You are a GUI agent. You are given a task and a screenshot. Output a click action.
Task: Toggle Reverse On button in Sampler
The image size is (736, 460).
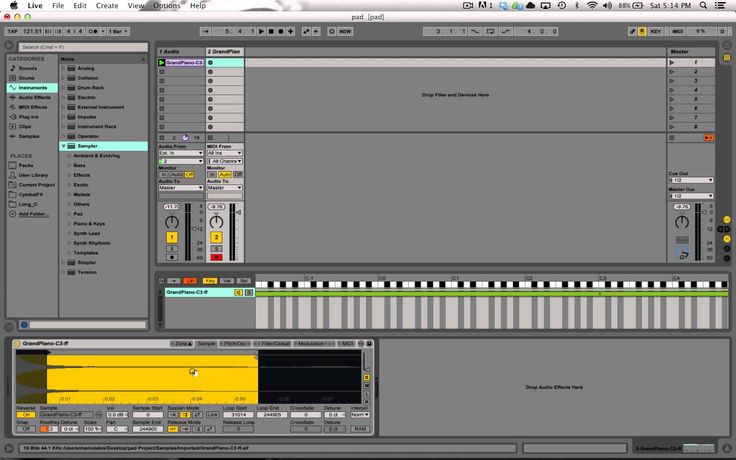point(26,415)
